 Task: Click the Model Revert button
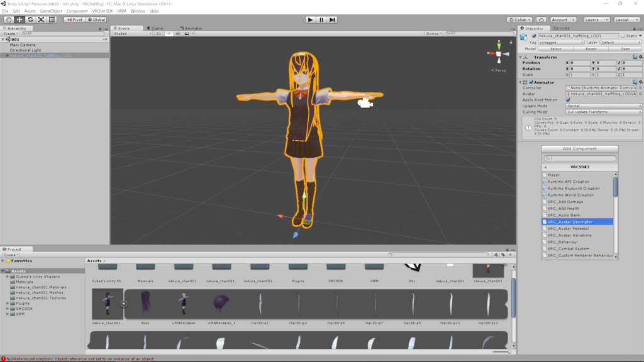tap(591, 49)
